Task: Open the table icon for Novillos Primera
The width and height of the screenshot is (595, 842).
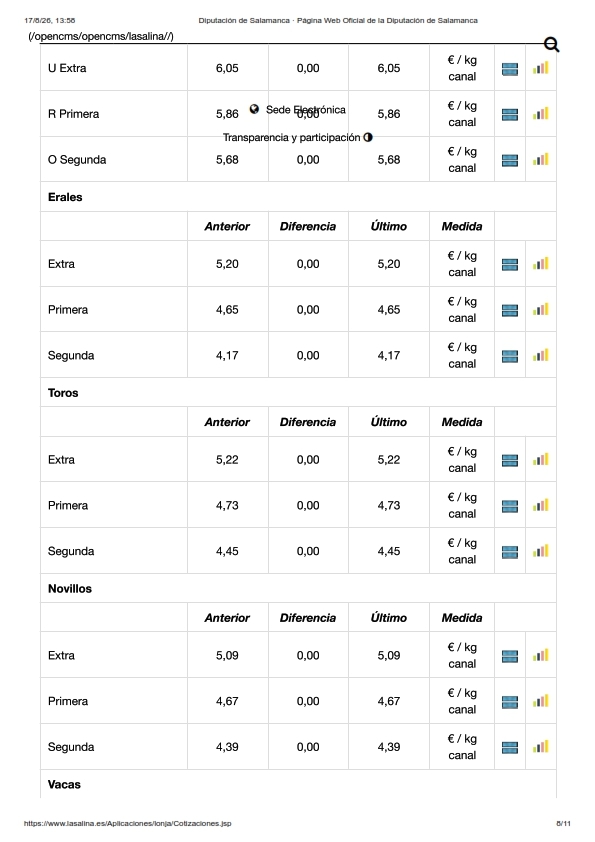Action: coord(510,702)
